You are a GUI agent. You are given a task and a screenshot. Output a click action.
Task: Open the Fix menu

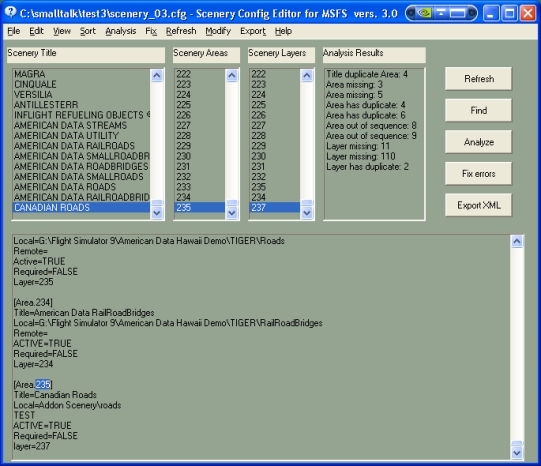click(151, 31)
